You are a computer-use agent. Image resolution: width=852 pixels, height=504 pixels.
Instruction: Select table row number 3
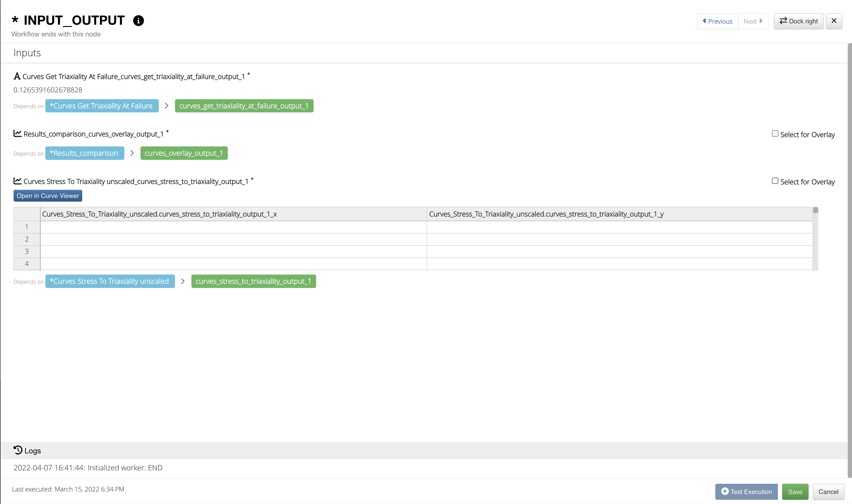click(x=27, y=251)
